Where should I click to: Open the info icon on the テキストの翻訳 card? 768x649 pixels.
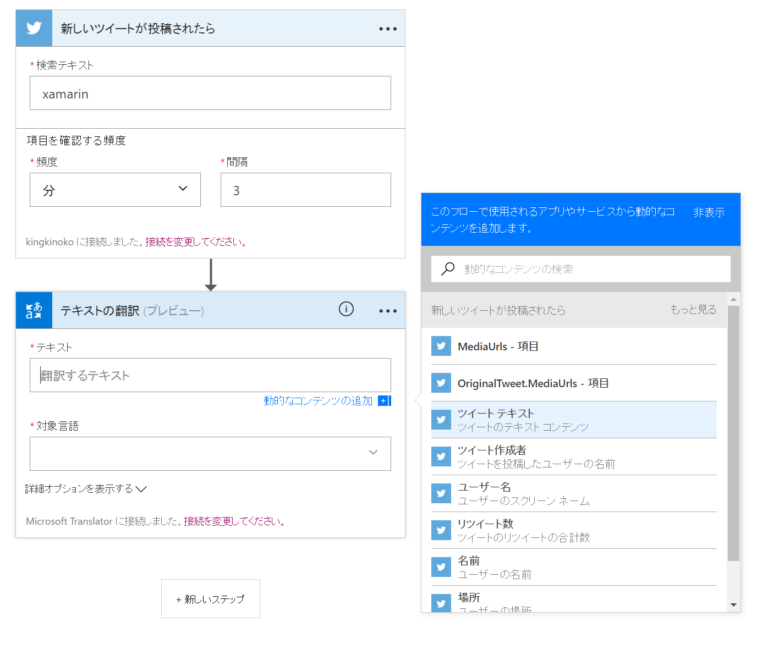346,310
